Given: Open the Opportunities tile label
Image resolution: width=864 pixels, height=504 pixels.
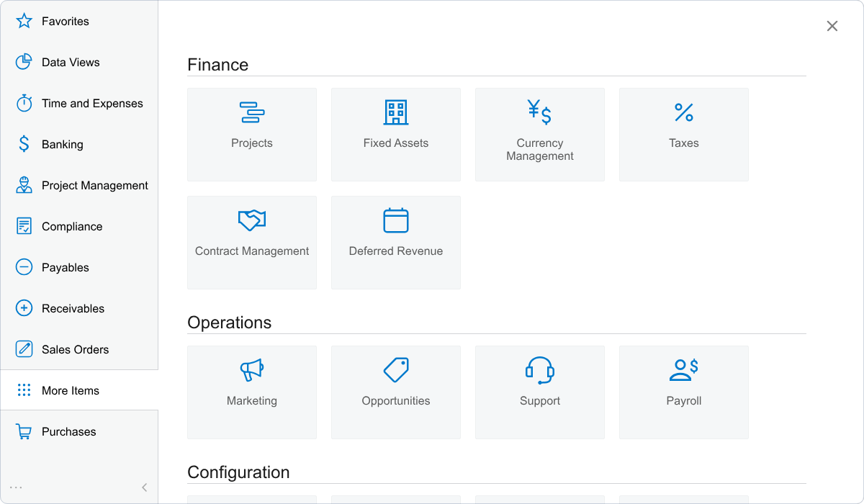Looking at the screenshot, I should (x=396, y=401).
